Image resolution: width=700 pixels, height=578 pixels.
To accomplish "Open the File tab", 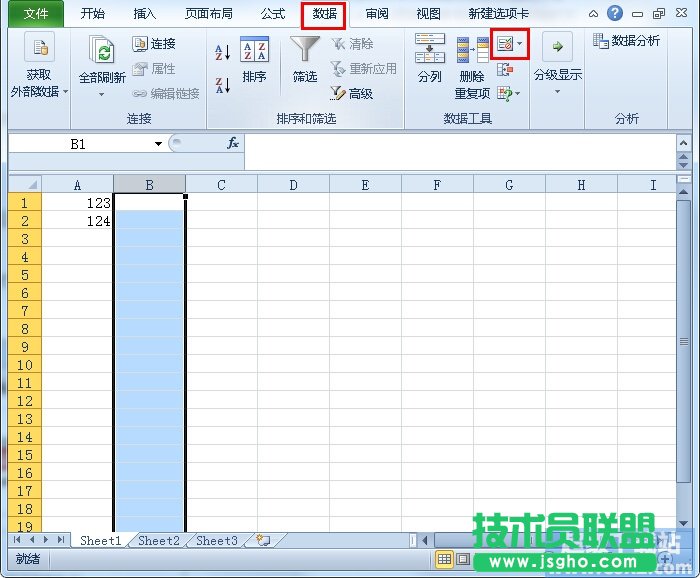I will (36, 14).
